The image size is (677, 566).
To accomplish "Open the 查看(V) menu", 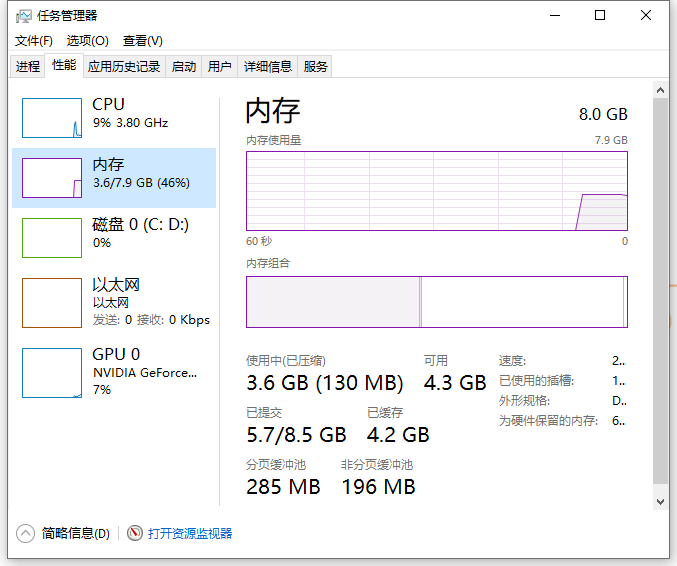I will pyautogui.click(x=142, y=41).
